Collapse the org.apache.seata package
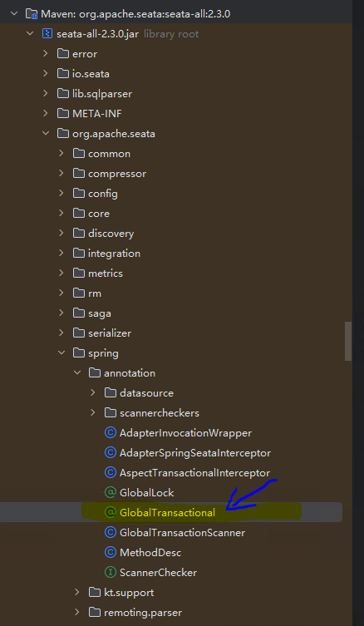 click(x=46, y=133)
